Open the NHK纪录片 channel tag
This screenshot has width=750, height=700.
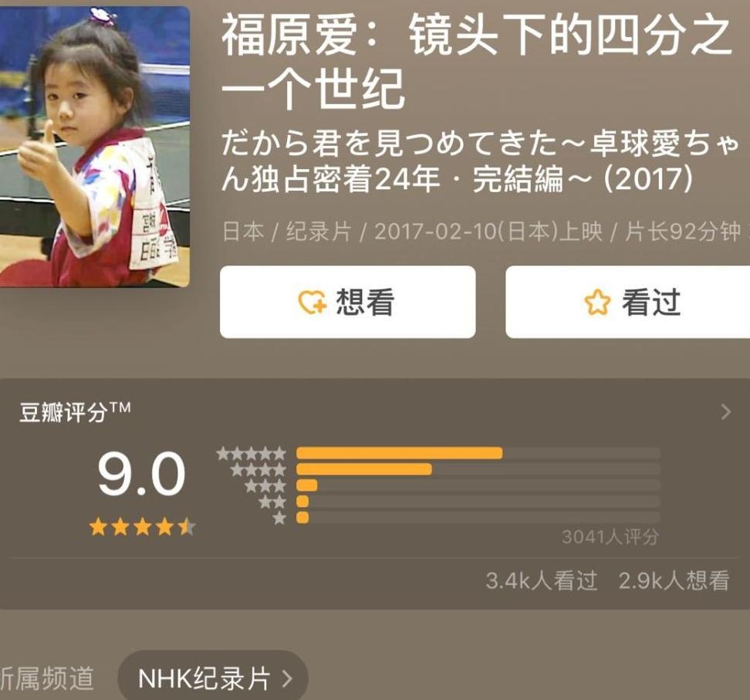click(x=213, y=678)
